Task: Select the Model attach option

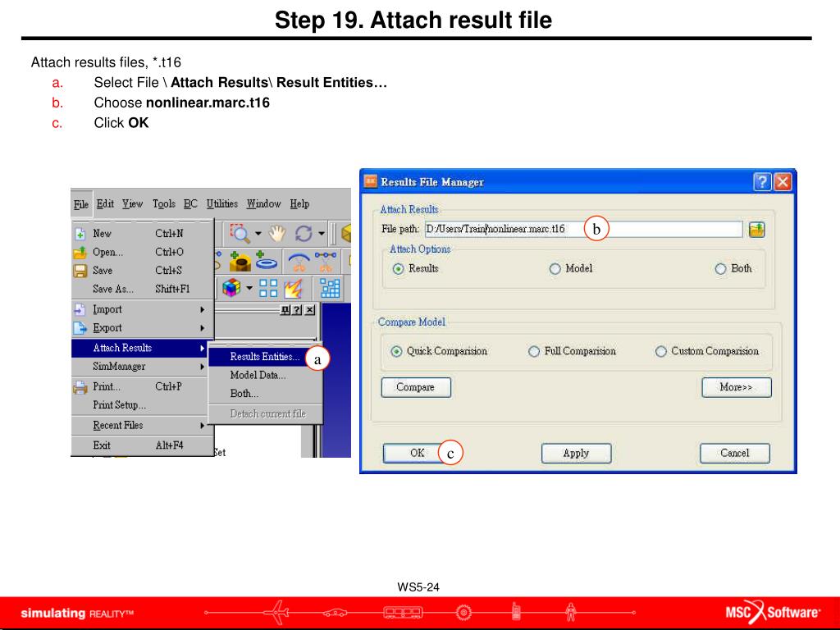Action: (555, 269)
